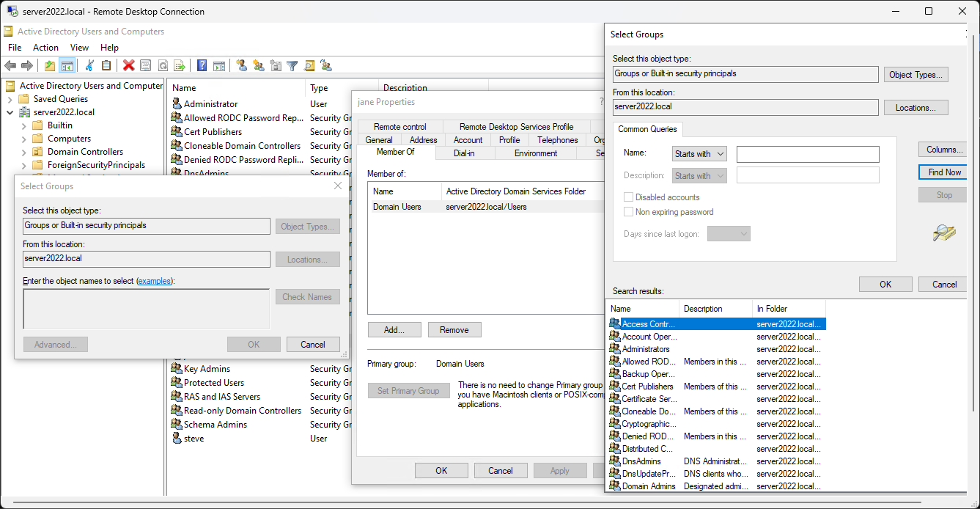Click the Export List toolbar icon
Image resolution: width=980 pixels, height=509 pixels.
tap(180, 65)
